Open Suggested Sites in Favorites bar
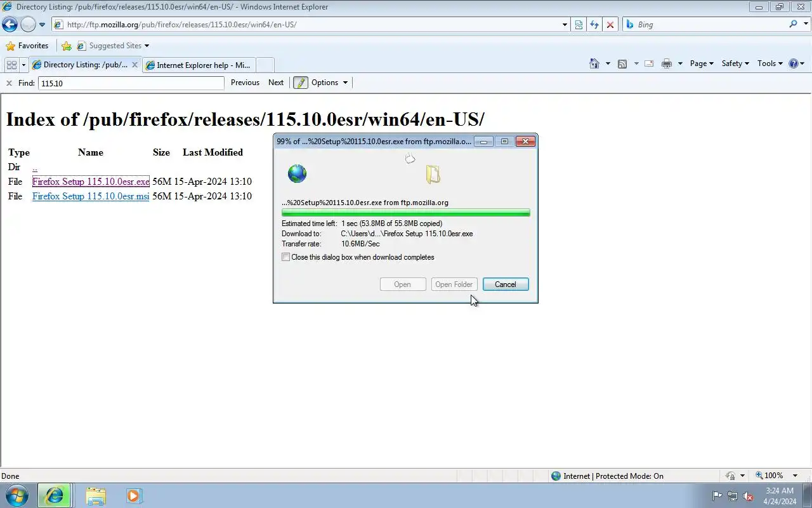Screen dimensions: 812x508 click(113, 46)
